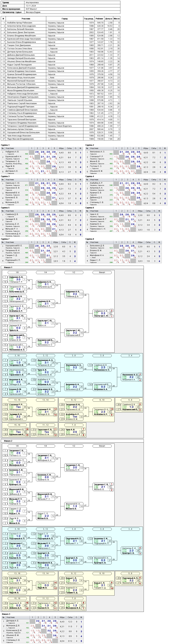Click the "Финал-1" heading
Screen dimensions: 169x644
8,267
